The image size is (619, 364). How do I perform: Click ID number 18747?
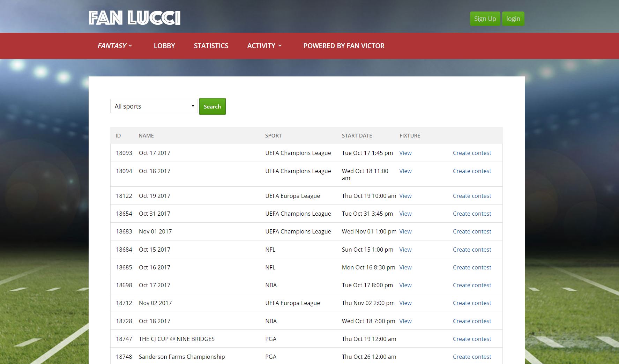[124, 339]
